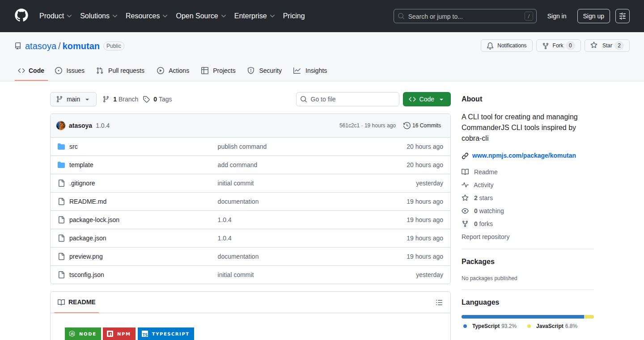Open the command palette settings icon in header
Screen dimensions: 644x340
tap(623, 16)
